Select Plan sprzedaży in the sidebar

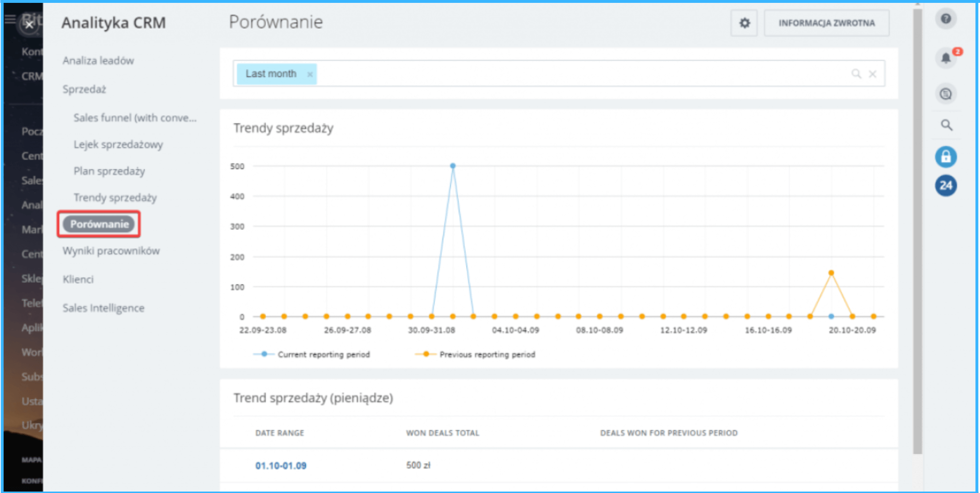pos(109,171)
